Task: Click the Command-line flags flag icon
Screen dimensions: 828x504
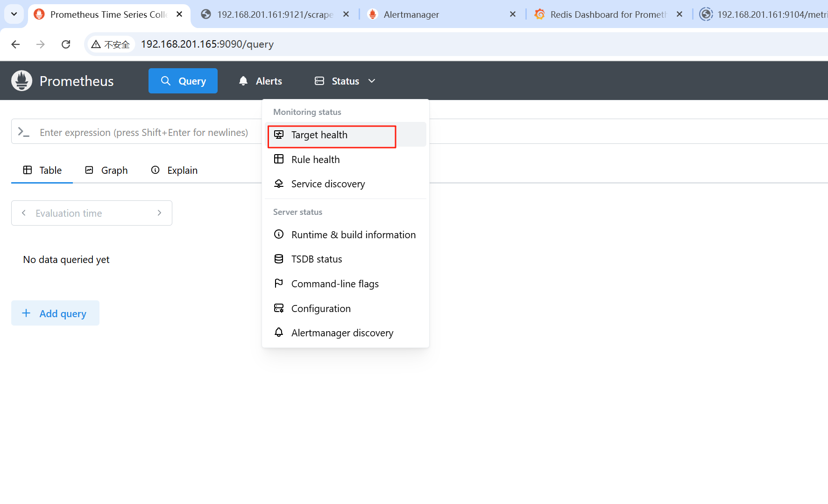Action: pyautogui.click(x=279, y=283)
